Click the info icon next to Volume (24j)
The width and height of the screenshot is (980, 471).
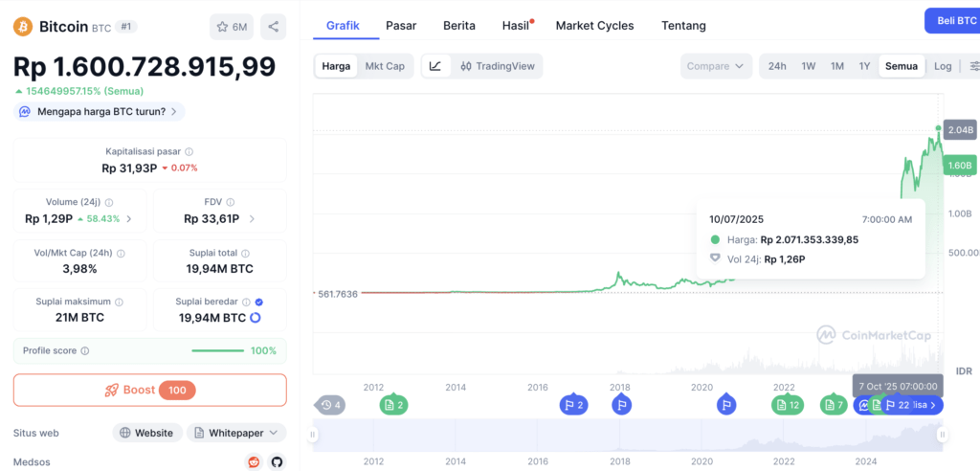[109, 202]
